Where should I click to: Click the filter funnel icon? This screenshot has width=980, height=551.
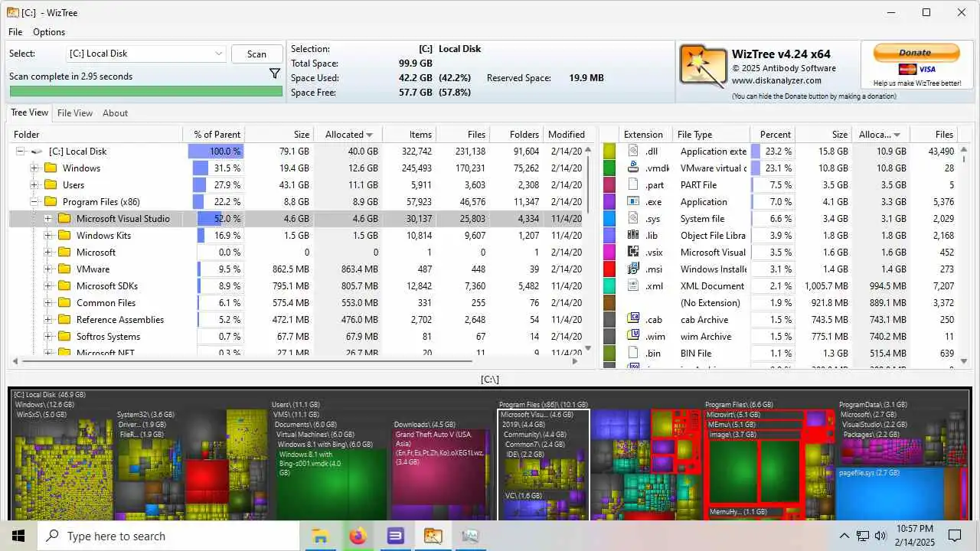[x=275, y=73]
